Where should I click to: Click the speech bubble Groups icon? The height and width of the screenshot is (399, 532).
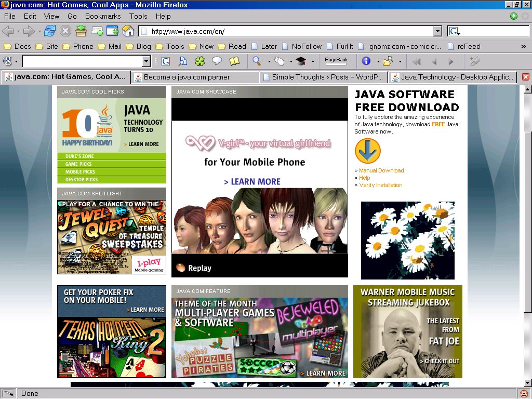[x=217, y=61]
